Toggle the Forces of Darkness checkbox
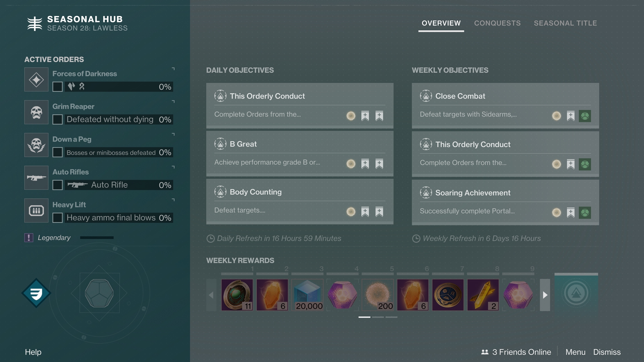The image size is (644, 362). [x=57, y=87]
